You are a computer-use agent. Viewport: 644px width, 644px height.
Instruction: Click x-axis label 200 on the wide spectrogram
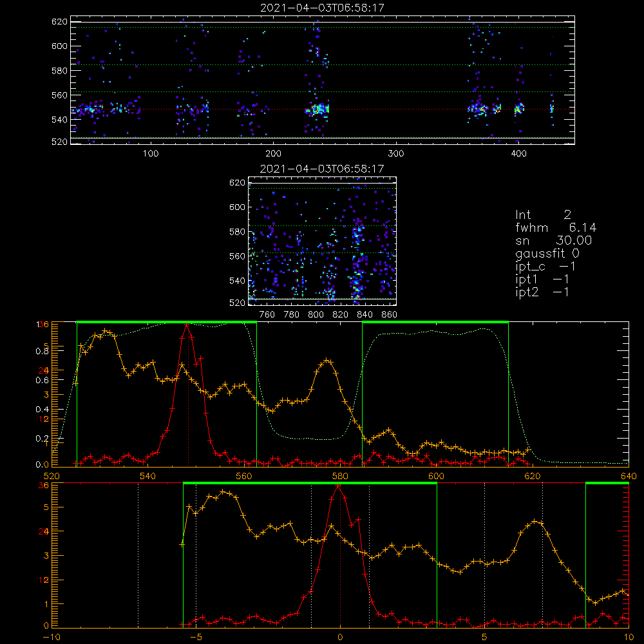tap(273, 154)
